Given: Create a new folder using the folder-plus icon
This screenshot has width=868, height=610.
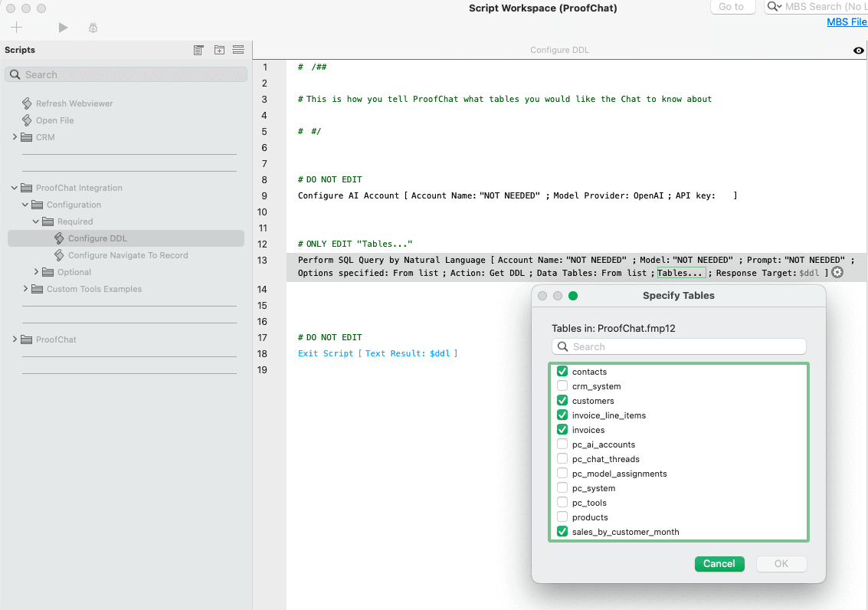Looking at the screenshot, I should point(220,50).
